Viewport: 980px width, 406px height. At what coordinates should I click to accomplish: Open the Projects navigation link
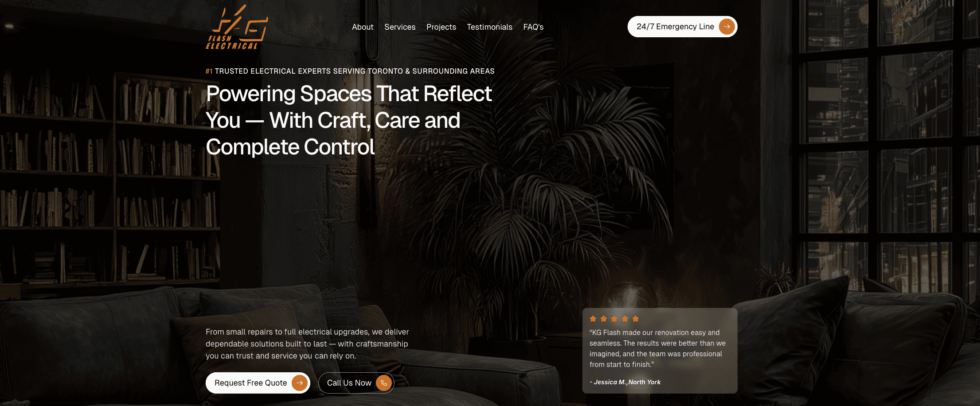click(441, 27)
